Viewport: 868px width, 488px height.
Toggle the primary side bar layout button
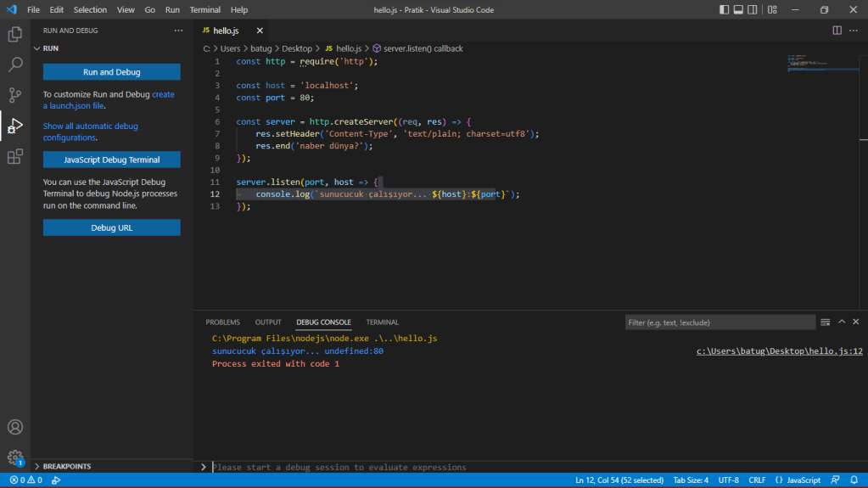(x=724, y=10)
